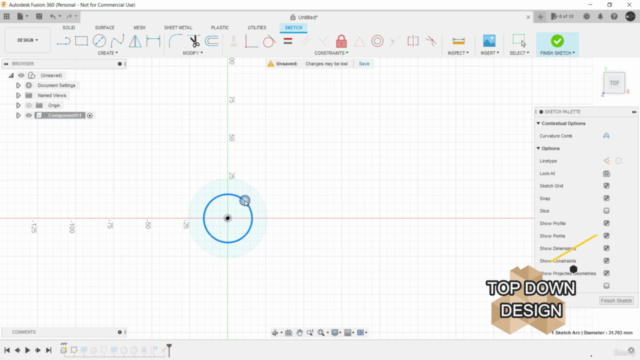This screenshot has height=360, width=640.
Task: Select the Trim scissors tool
Action: click(x=194, y=41)
